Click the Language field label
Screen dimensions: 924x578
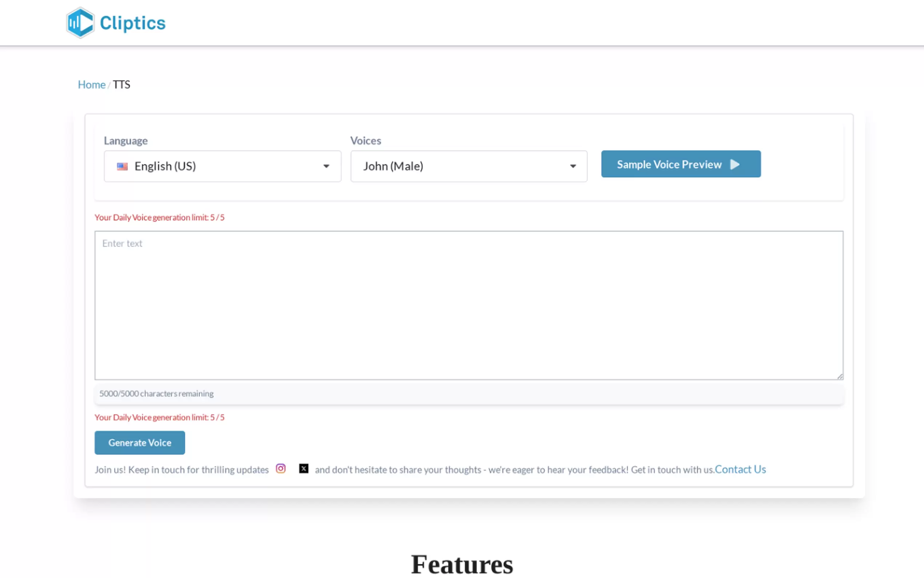click(126, 140)
